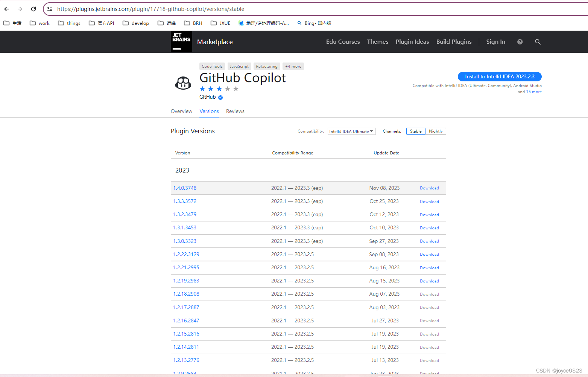Screen dimensions: 588x377
Task: Open version 1.3.0.3323
Action: click(x=185, y=241)
